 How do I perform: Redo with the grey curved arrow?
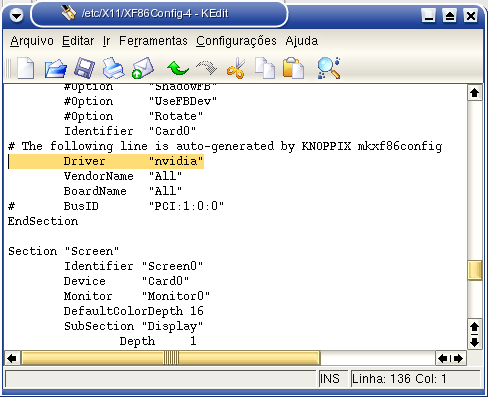pyautogui.click(x=207, y=68)
